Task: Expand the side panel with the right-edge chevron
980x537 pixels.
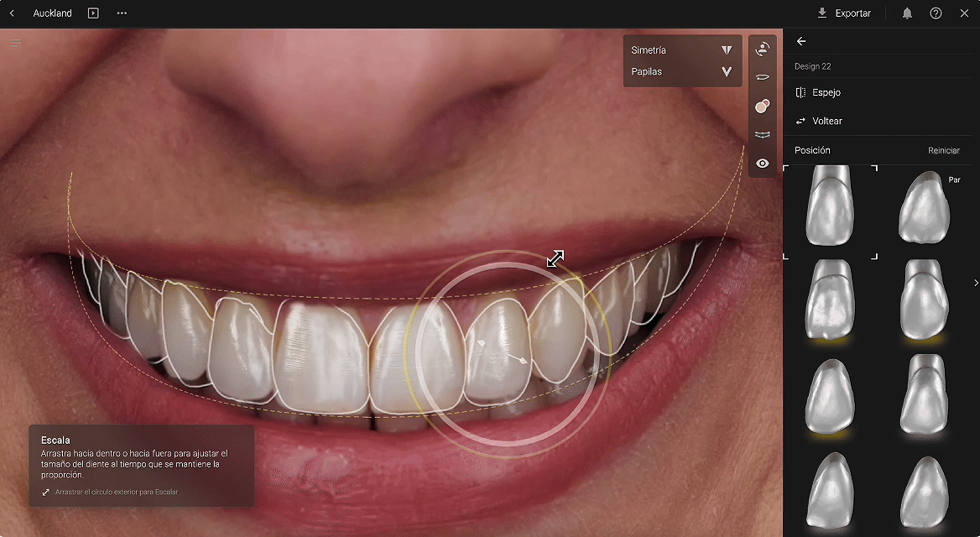Action: [x=976, y=284]
